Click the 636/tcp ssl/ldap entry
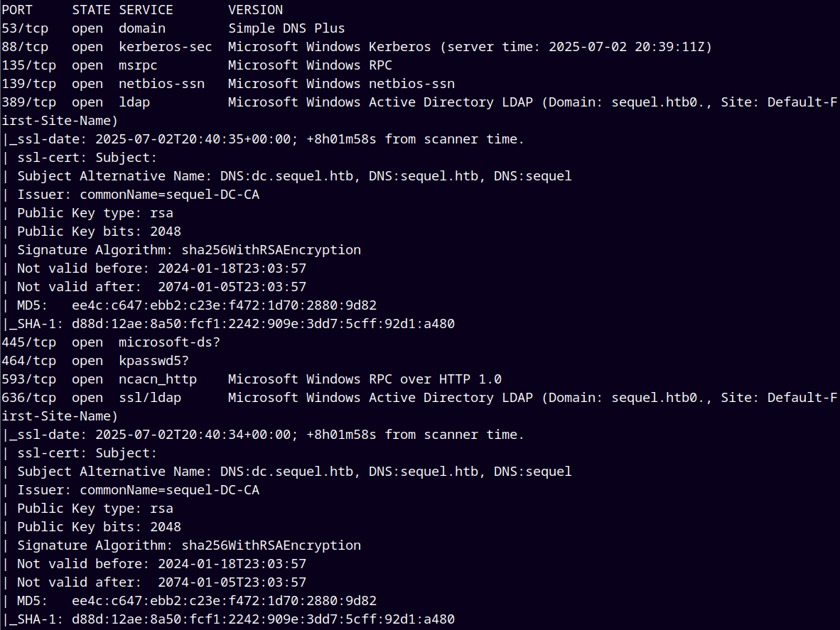 (29, 398)
